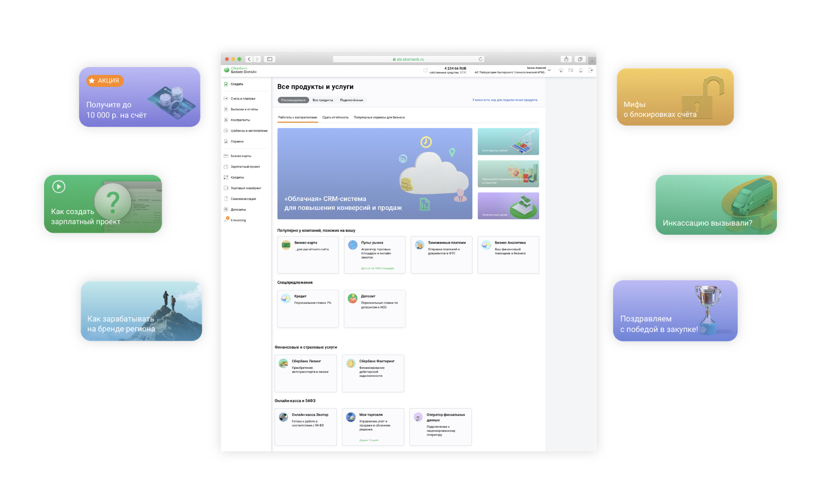821x504 pixels.
Task: Open the Конструктор сайтов tile
Action: [508, 141]
